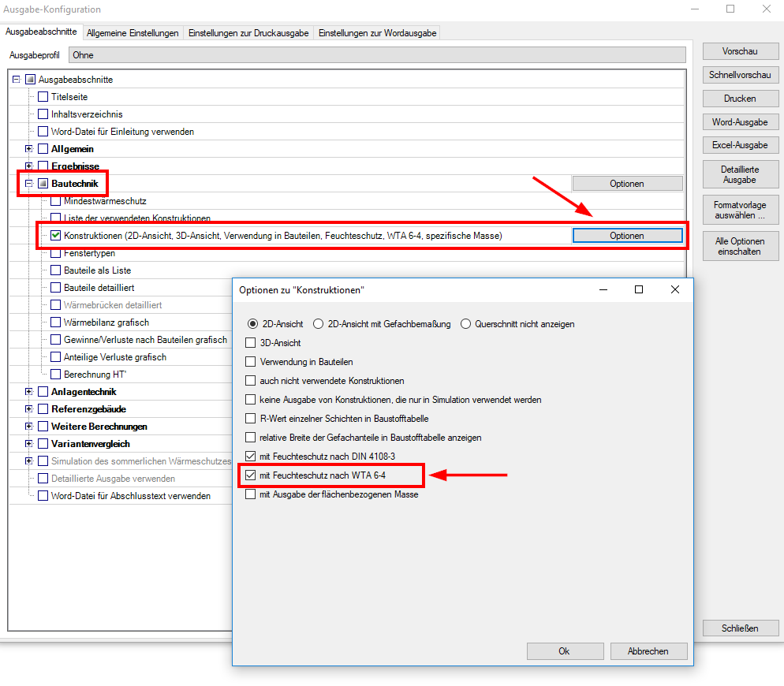Click the Ausgabeprofil field showing Ohne
Viewport: 784px width, 686px height.
point(377,55)
